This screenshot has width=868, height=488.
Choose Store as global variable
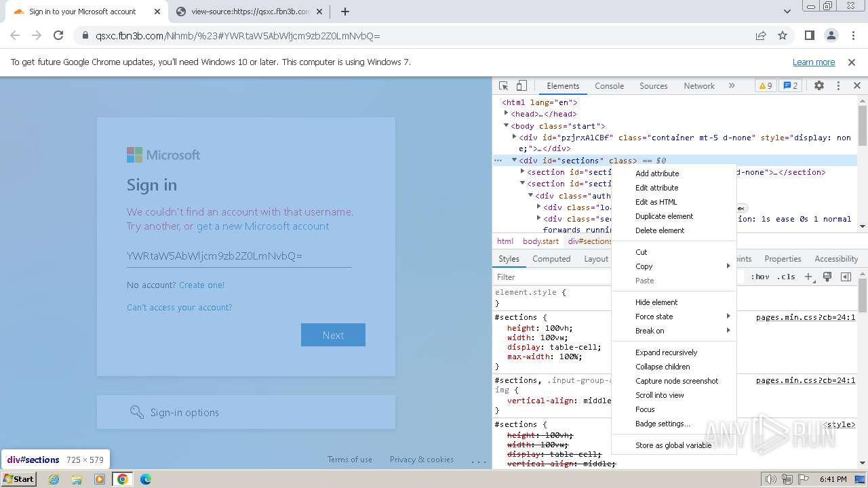tap(674, 445)
